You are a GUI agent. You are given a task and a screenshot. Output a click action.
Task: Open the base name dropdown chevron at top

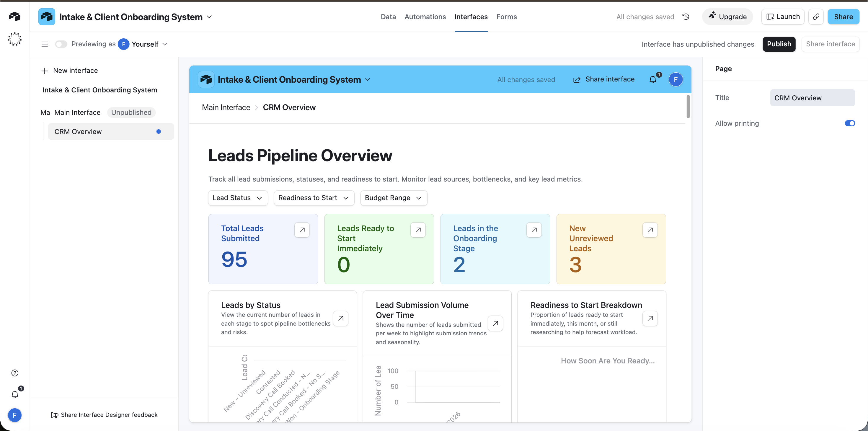209,17
